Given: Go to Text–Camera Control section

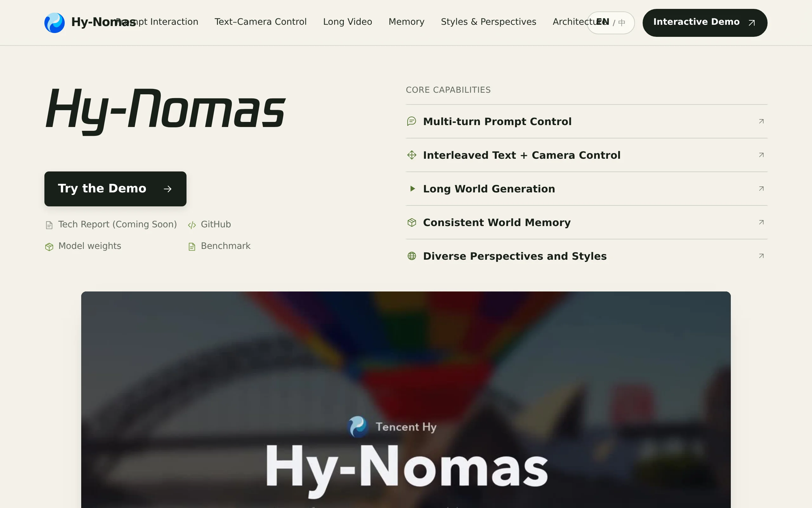Looking at the screenshot, I should pos(260,22).
